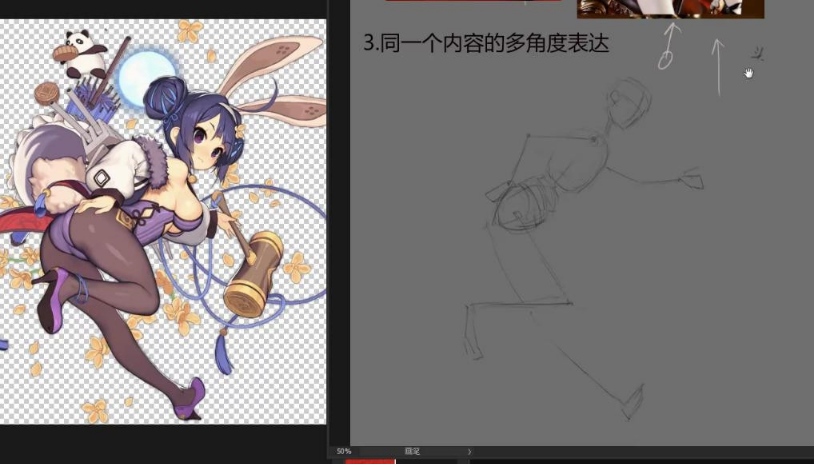
Task: Click the heading text about multi-angle expression
Action: [485, 44]
